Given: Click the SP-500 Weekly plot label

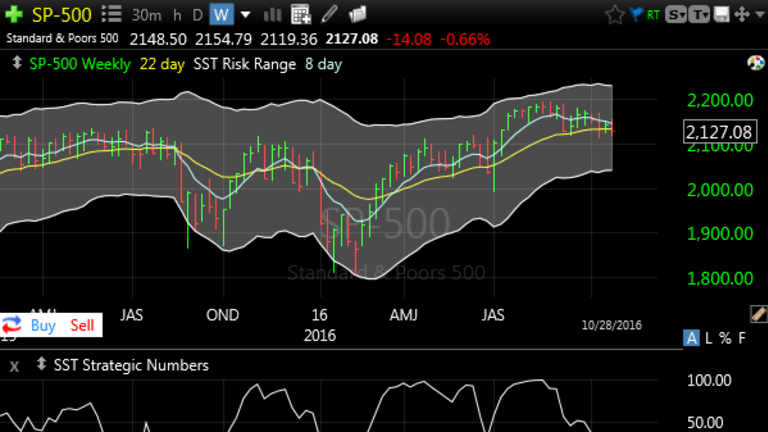Looking at the screenshot, I should click(80, 64).
